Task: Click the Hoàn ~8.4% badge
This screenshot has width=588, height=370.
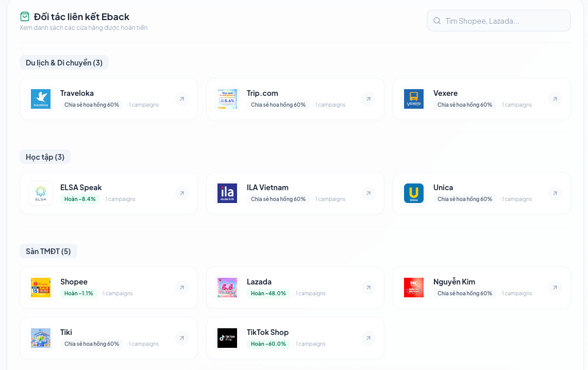Action: (80, 199)
